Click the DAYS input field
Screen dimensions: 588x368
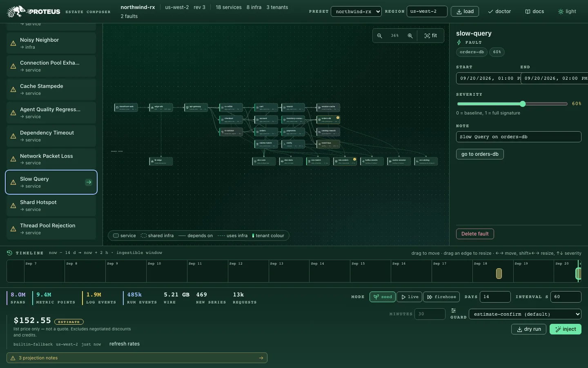[494, 297]
